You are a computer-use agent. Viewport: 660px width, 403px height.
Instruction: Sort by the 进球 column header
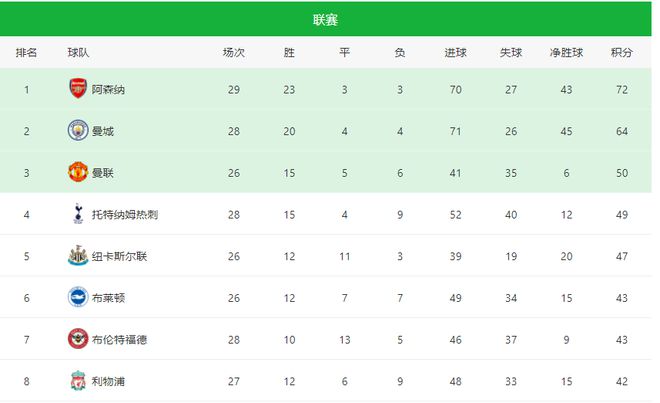[x=455, y=52]
